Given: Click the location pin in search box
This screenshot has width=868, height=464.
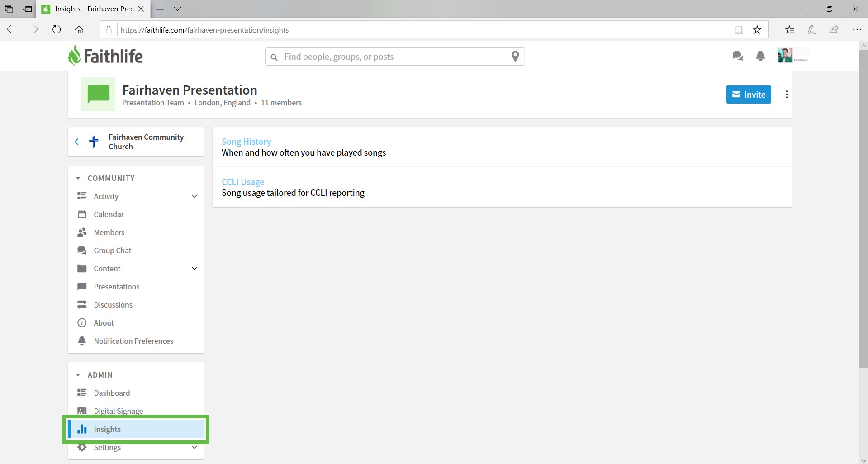Looking at the screenshot, I should [x=515, y=57].
